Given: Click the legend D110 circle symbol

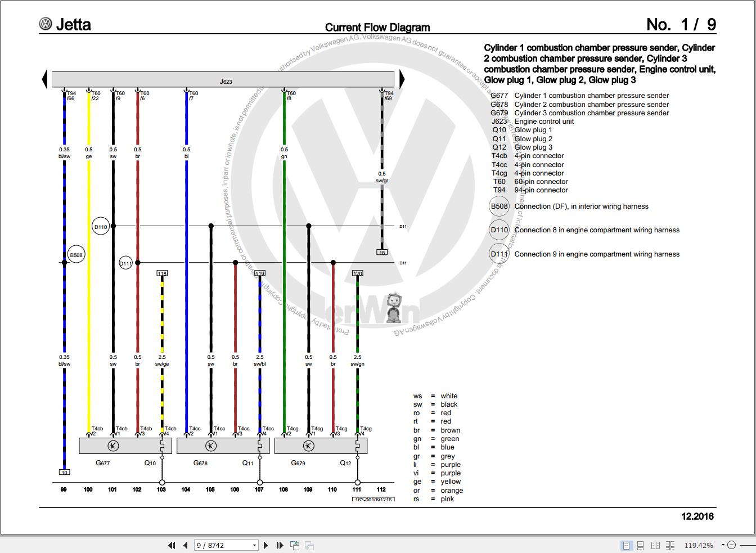Looking at the screenshot, I should [x=499, y=230].
